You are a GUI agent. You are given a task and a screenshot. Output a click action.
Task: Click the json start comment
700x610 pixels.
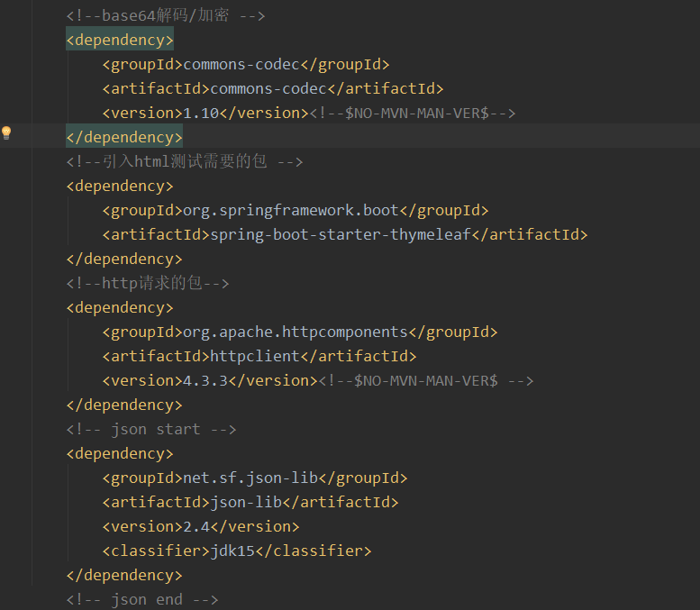(151, 429)
